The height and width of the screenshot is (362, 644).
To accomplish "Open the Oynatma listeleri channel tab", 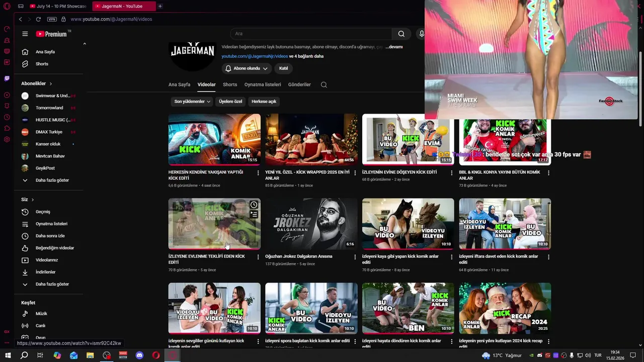I will pyautogui.click(x=263, y=84).
